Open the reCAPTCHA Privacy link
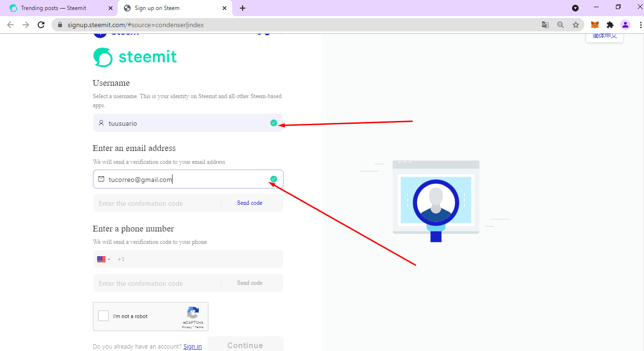The width and height of the screenshot is (644, 351). pyautogui.click(x=186, y=327)
